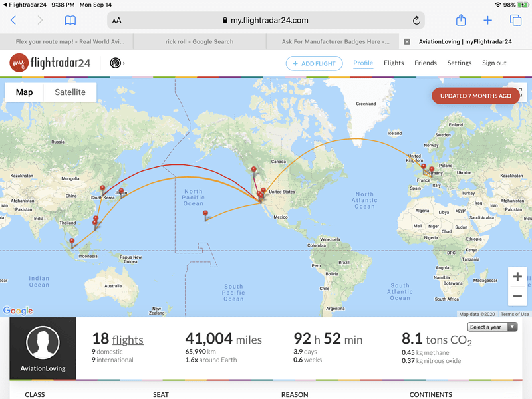
Task: Open Safari bookmarks book icon
Action: pyautogui.click(x=70, y=21)
